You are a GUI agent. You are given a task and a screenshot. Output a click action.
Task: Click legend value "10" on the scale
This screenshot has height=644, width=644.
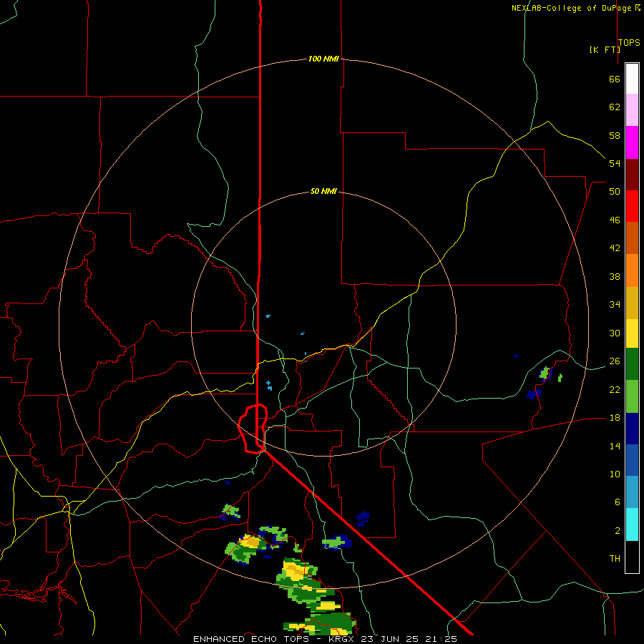[615, 474]
